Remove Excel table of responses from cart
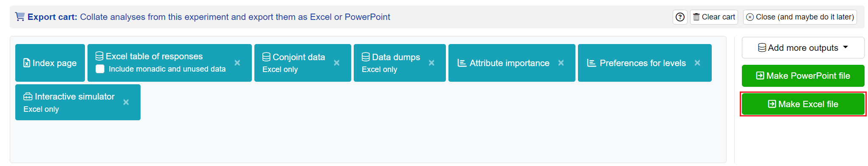The width and height of the screenshot is (868, 166). pyautogui.click(x=237, y=63)
